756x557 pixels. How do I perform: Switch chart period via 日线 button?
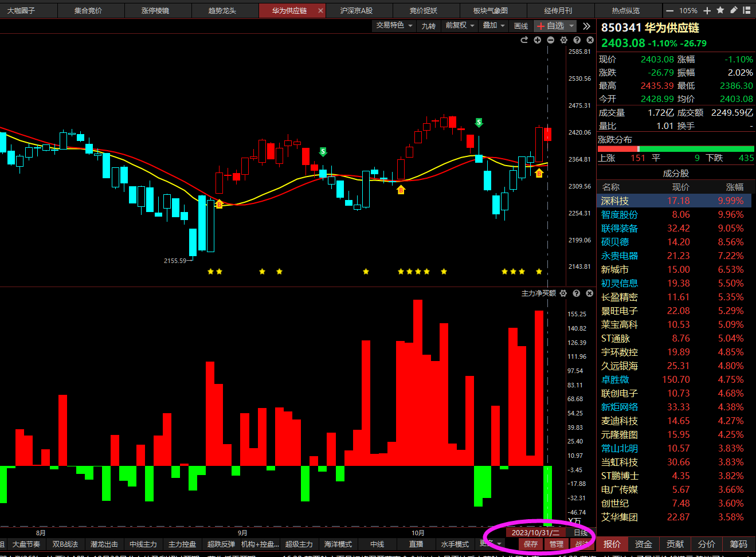(581, 532)
